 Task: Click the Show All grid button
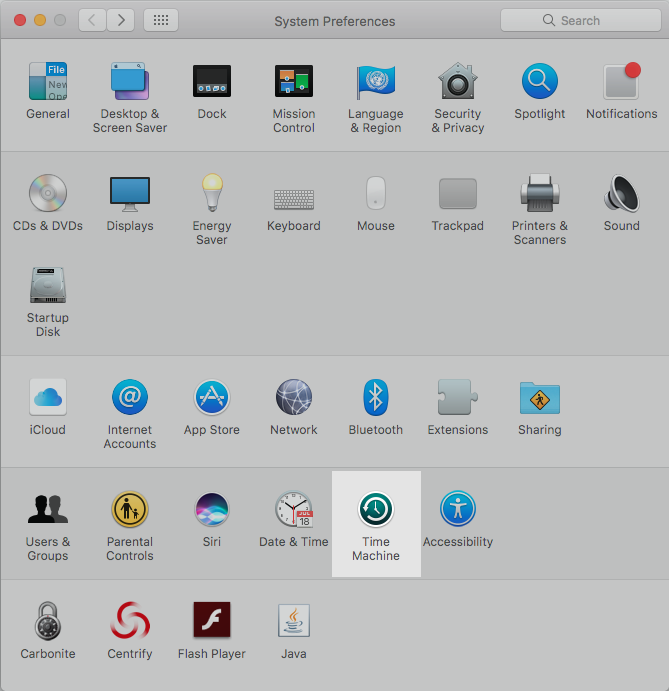tap(161, 20)
